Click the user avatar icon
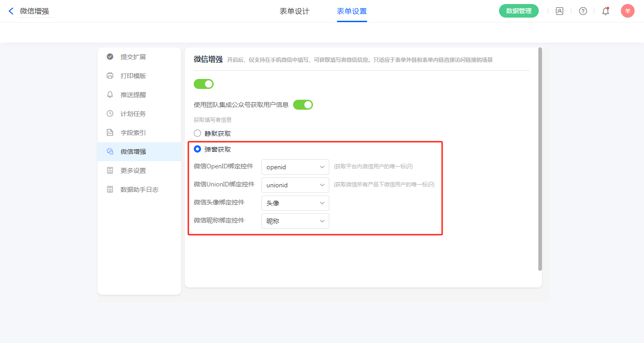Image resolution: width=644 pixels, height=343 pixels. tap(627, 11)
